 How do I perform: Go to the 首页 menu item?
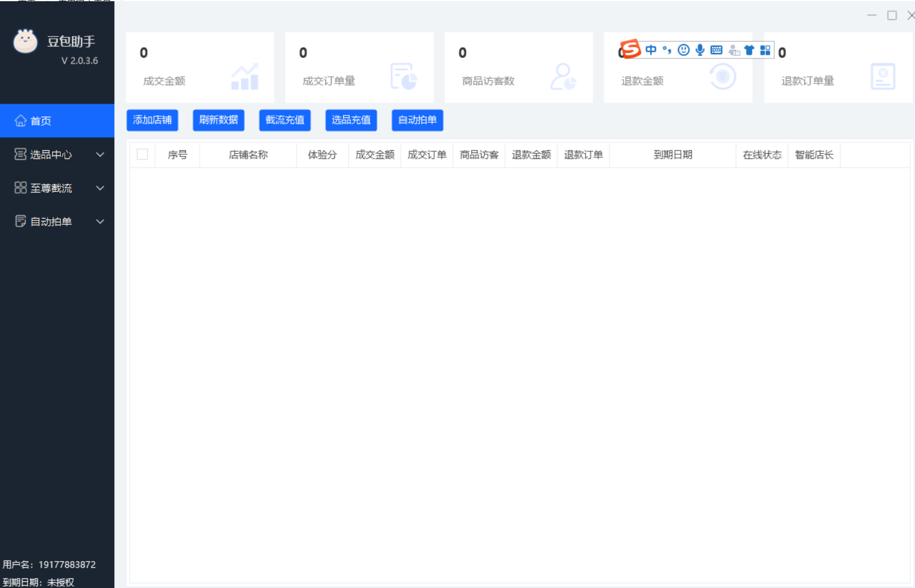click(57, 120)
